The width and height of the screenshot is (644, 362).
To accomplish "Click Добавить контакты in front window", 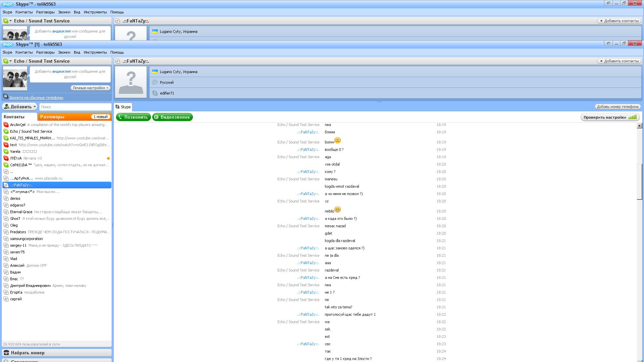I will click(x=619, y=61).
